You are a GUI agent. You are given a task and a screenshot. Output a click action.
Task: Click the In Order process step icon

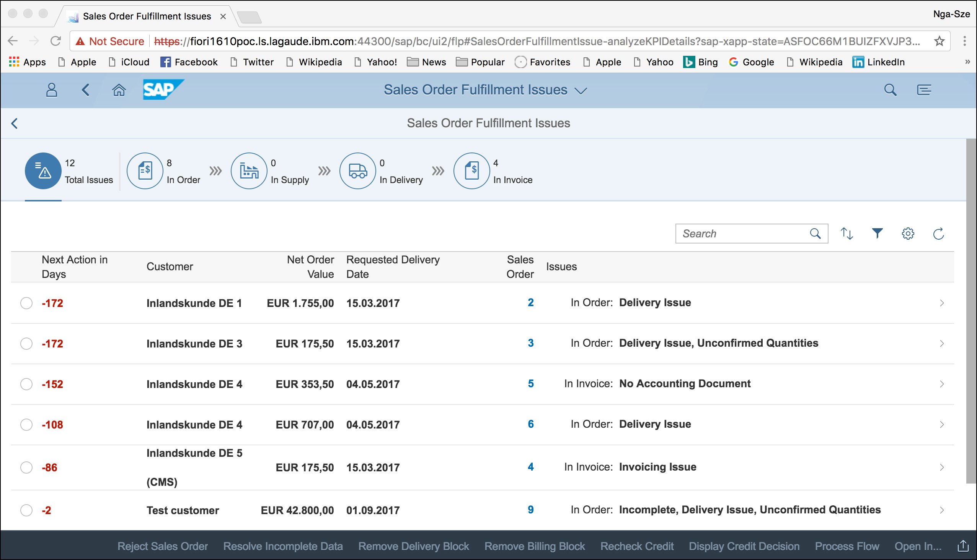pos(145,171)
